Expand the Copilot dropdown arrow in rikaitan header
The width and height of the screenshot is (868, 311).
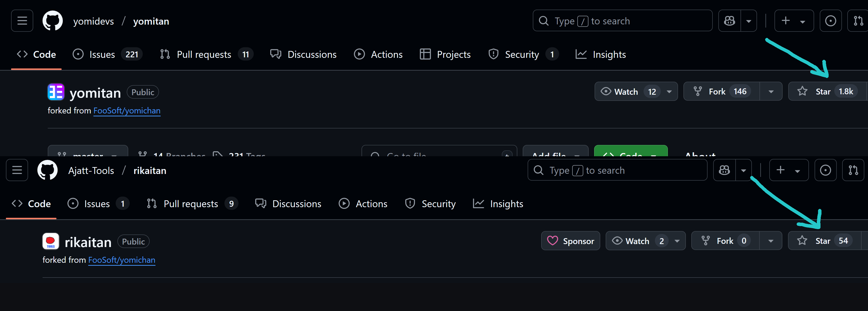click(744, 170)
